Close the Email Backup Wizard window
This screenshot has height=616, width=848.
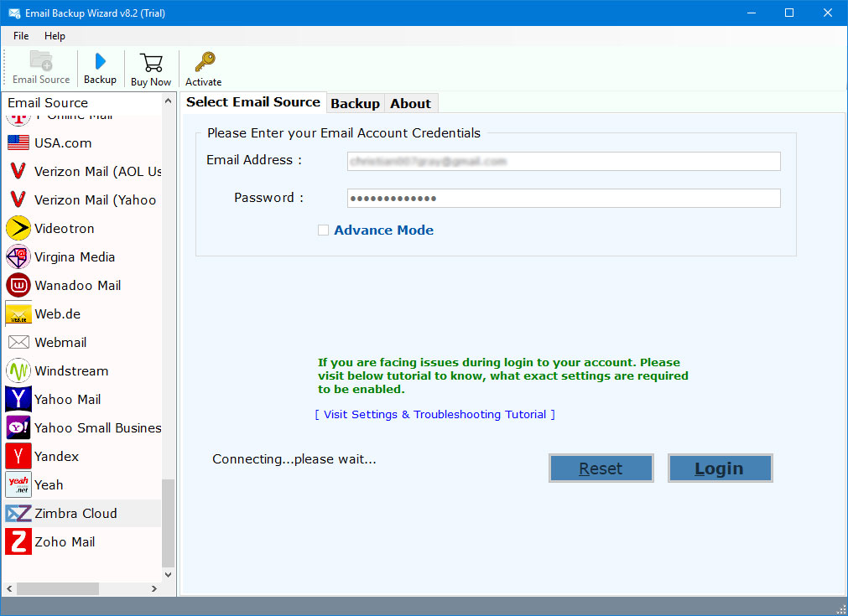pyautogui.click(x=827, y=13)
